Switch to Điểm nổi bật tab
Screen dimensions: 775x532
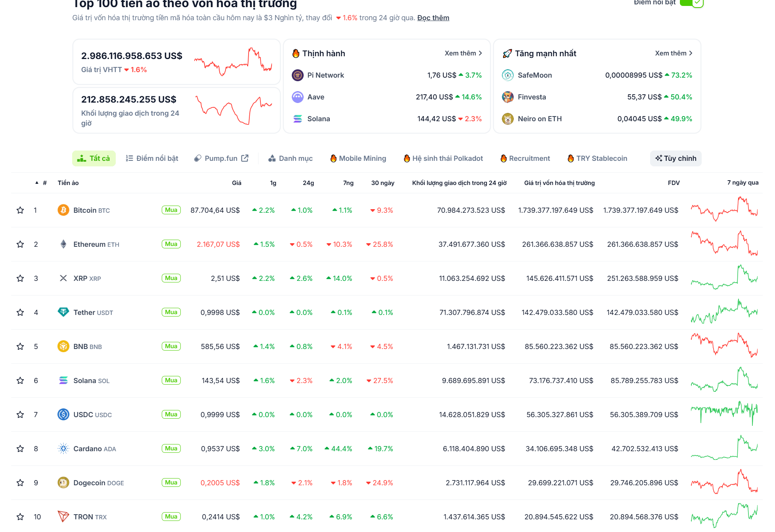click(x=152, y=158)
